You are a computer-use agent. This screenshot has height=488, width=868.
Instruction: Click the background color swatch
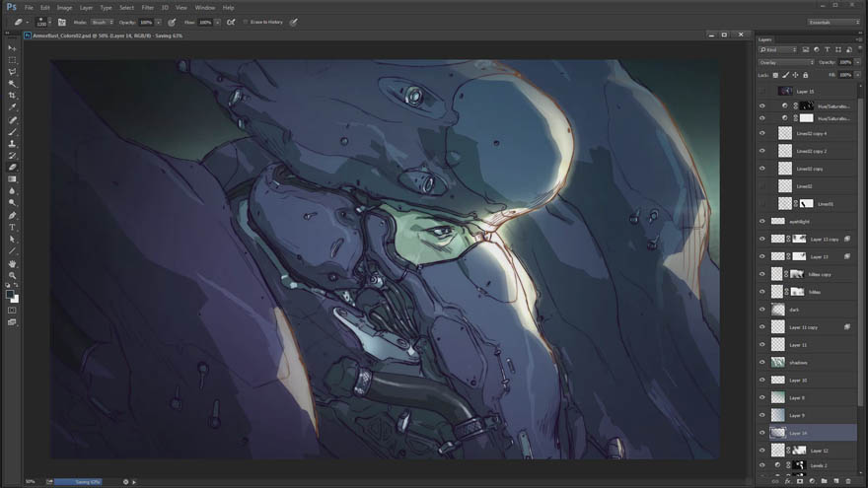coord(16,300)
